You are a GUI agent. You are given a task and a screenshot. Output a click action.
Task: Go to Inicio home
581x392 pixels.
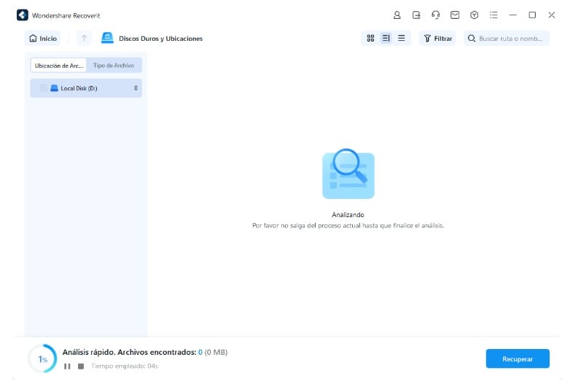(42, 38)
